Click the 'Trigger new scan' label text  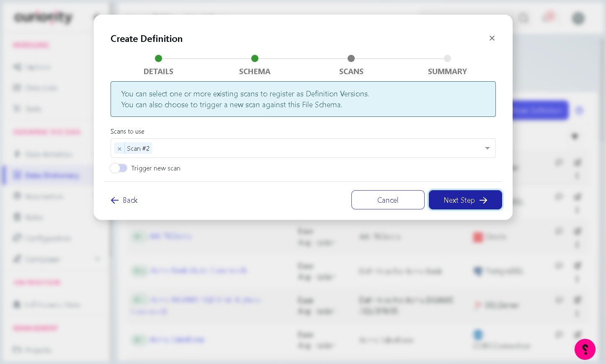pos(156,168)
